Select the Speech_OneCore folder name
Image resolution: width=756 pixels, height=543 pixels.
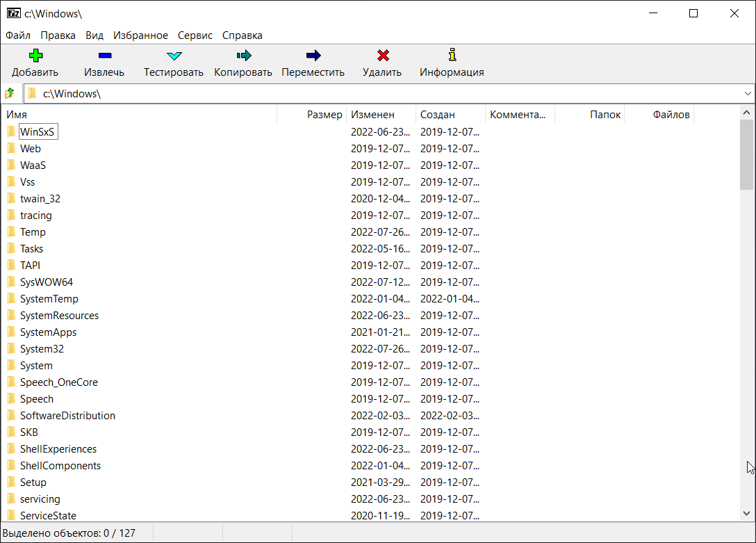coord(59,382)
